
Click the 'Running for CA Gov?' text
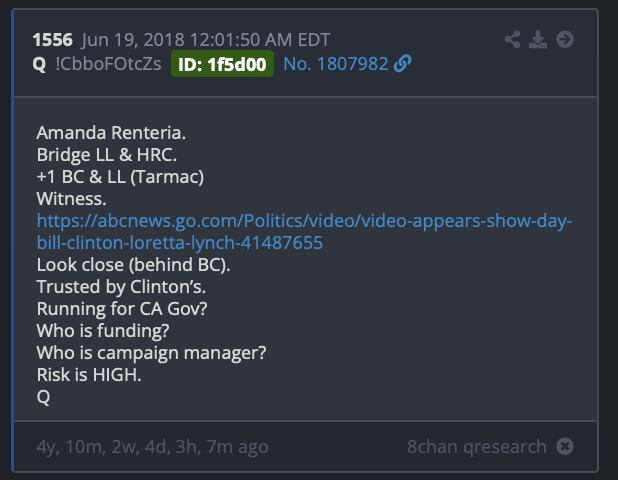[x=122, y=309]
